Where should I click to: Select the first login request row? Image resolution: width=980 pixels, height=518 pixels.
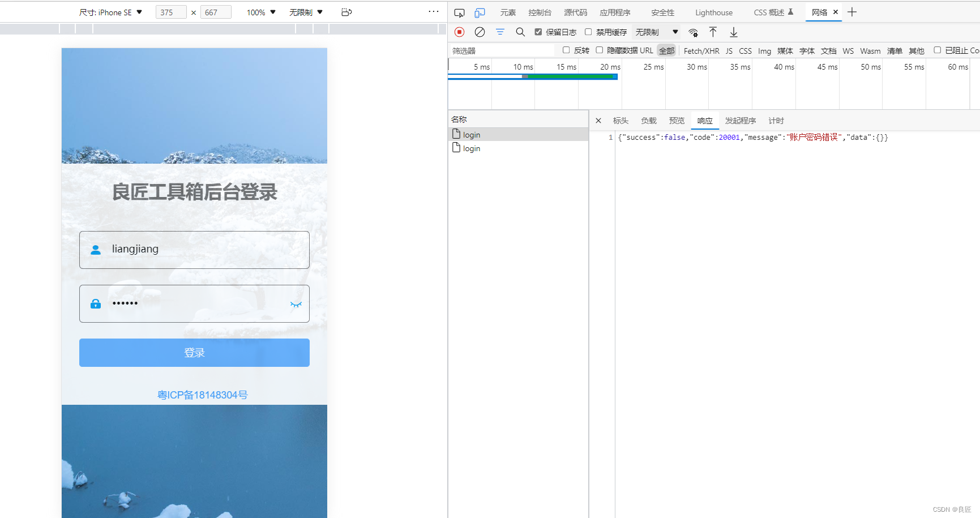pyautogui.click(x=518, y=134)
